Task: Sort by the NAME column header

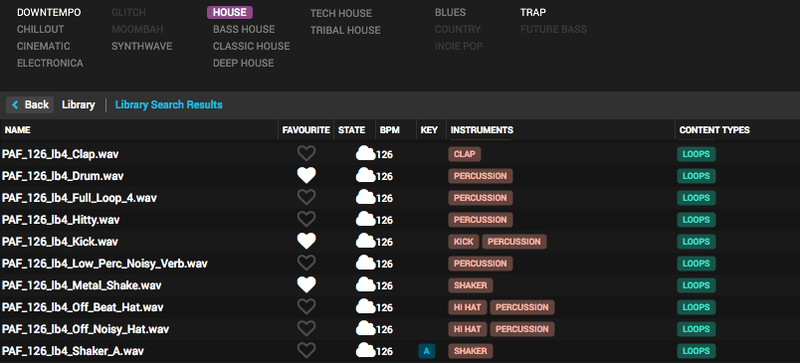Action: click(x=17, y=130)
